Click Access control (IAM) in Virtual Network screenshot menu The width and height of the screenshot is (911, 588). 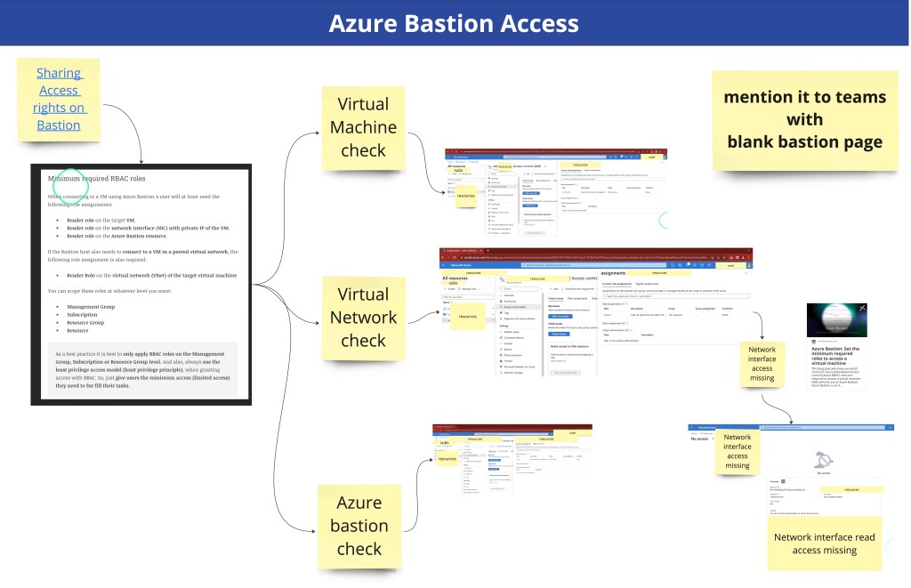pos(514,307)
